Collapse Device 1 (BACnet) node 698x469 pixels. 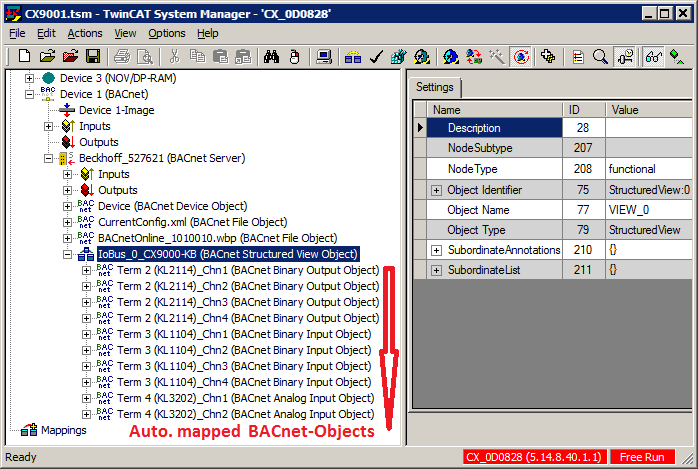[x=29, y=94]
